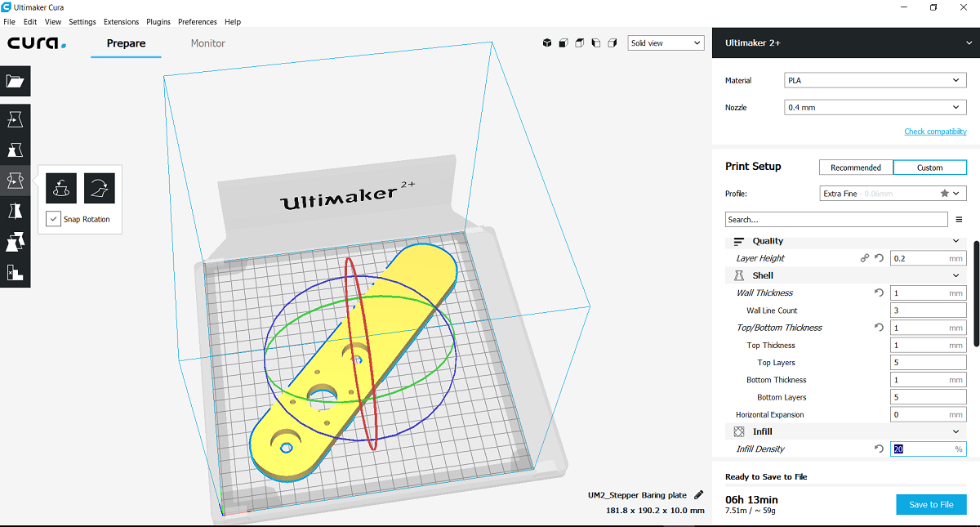Click the Layer Height value field
This screenshot has width=980, height=527.
pos(928,258)
